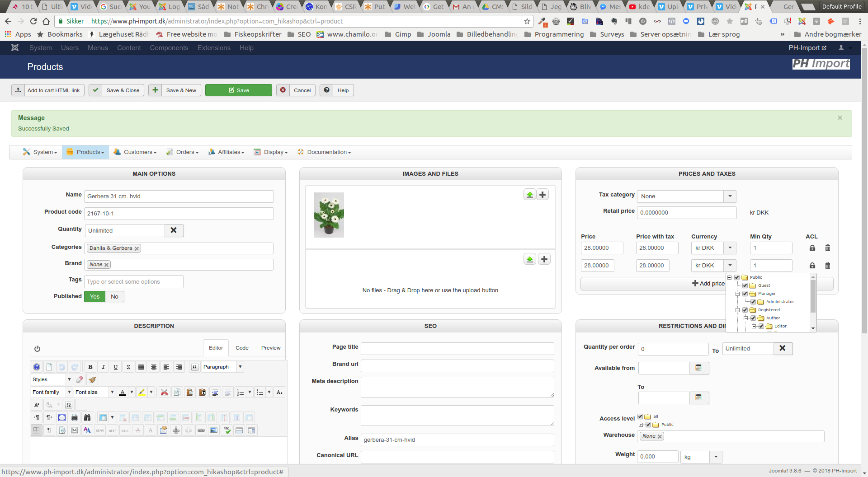The height and width of the screenshot is (477, 868).
Task: Toggle the Public group checkbox in ACL tree
Action: (737, 277)
